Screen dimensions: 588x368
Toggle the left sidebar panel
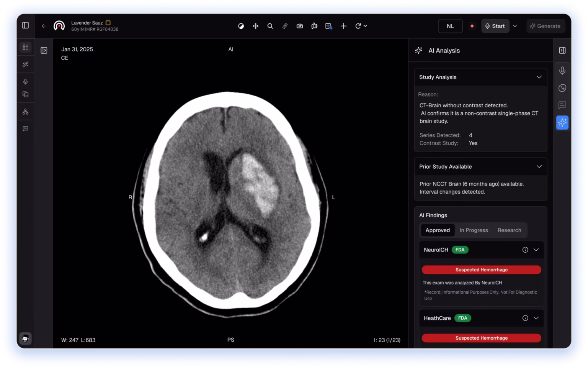click(25, 25)
